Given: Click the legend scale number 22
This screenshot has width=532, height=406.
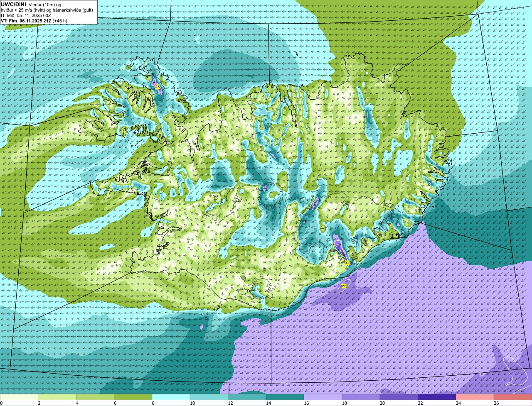Looking at the screenshot, I should click(420, 403).
